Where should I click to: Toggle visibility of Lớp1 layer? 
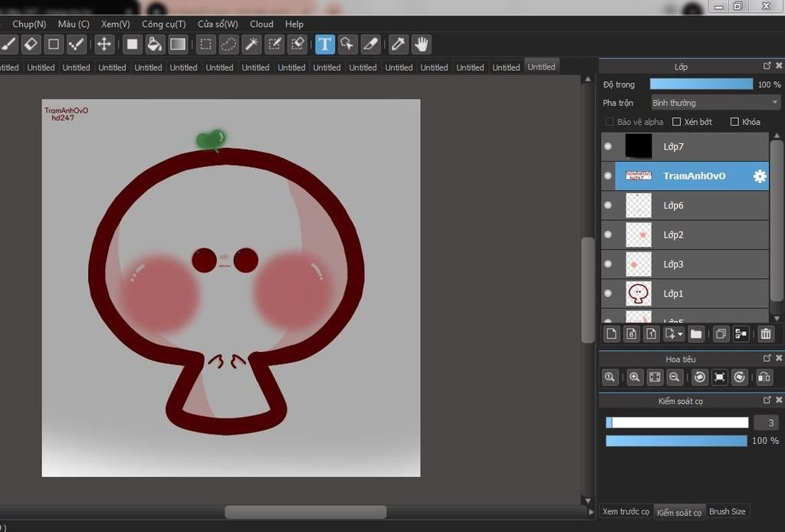tap(608, 294)
